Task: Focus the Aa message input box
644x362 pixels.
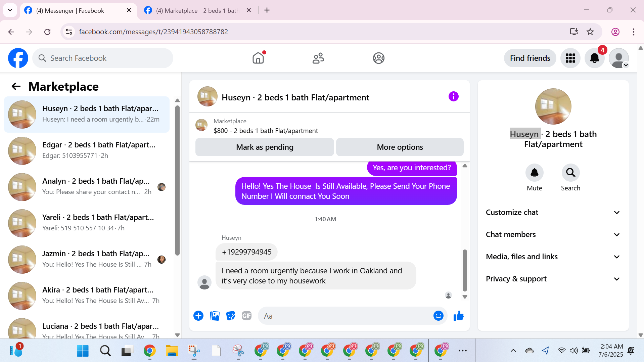Action: click(346, 316)
